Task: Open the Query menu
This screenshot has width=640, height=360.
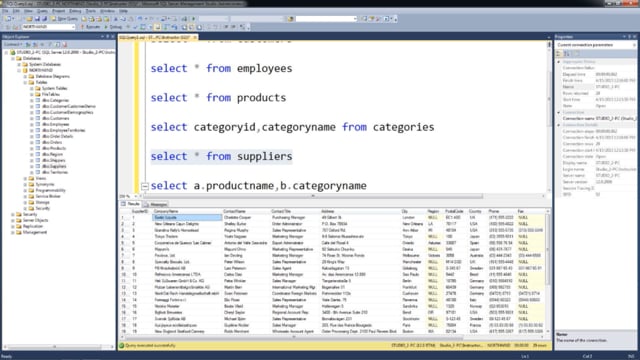Action: [42, 11]
